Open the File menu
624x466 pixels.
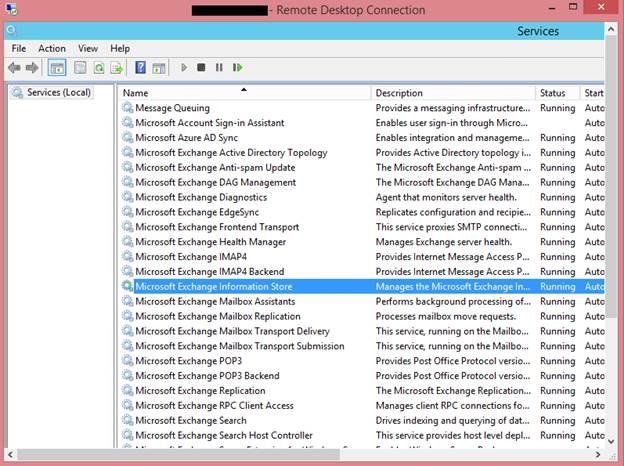point(19,48)
